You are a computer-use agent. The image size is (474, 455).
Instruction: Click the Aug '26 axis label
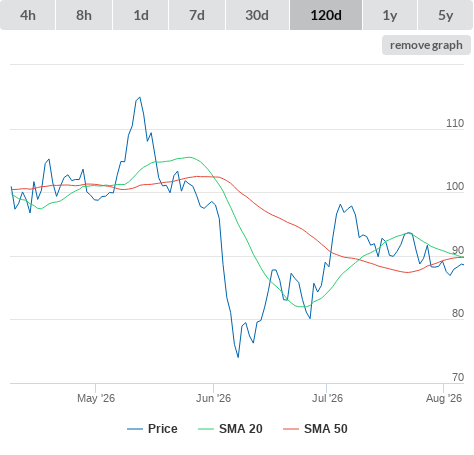pos(444,398)
